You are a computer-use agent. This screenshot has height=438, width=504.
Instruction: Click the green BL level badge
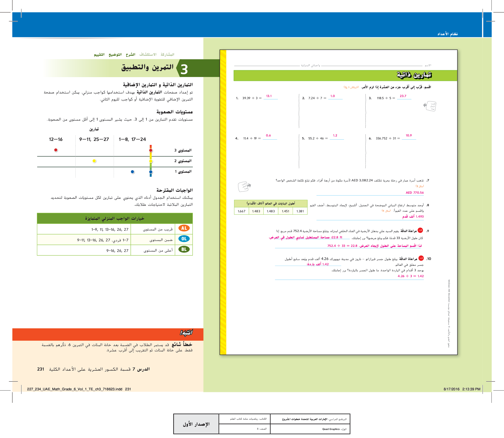click(184, 250)
